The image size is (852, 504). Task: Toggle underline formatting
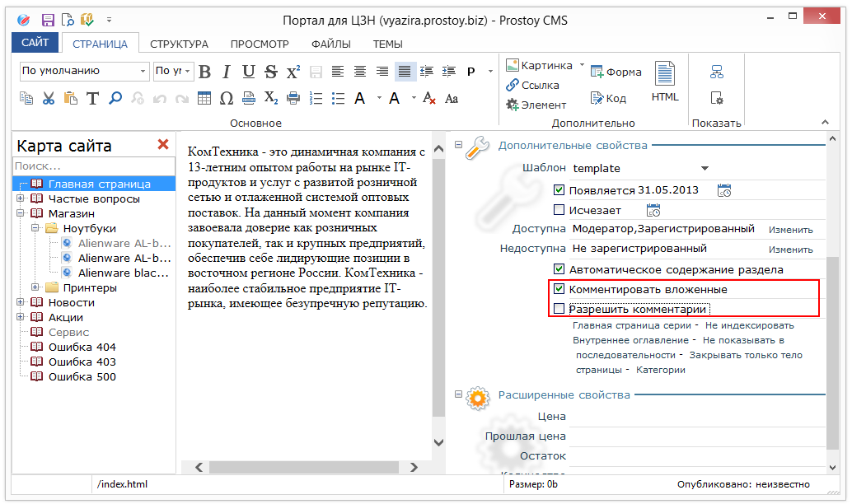click(x=248, y=72)
